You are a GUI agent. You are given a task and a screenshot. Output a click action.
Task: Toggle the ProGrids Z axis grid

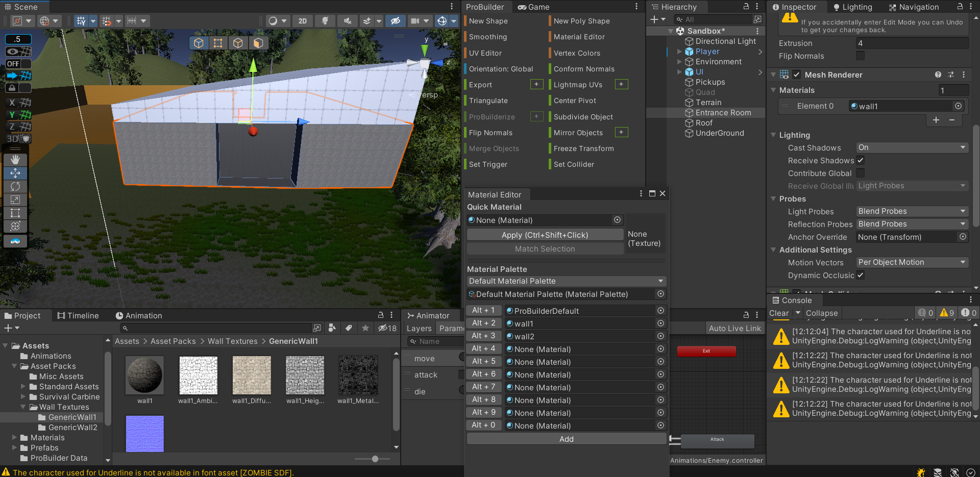[x=18, y=127]
